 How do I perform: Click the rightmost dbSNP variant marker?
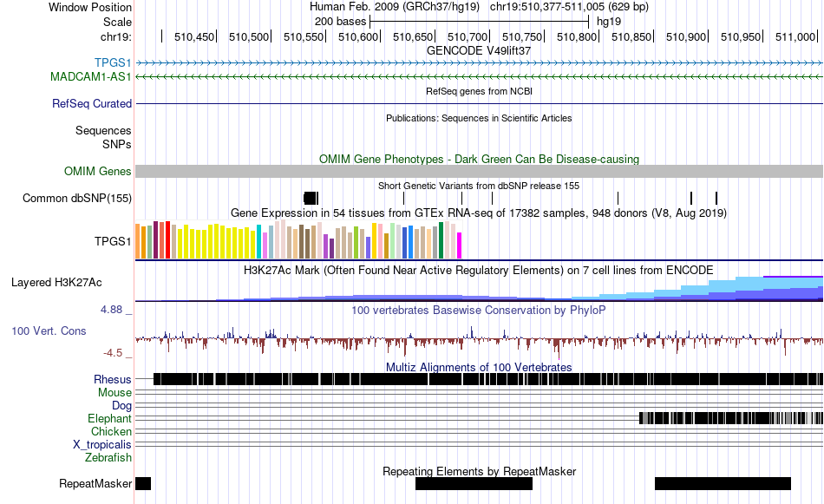716,198
